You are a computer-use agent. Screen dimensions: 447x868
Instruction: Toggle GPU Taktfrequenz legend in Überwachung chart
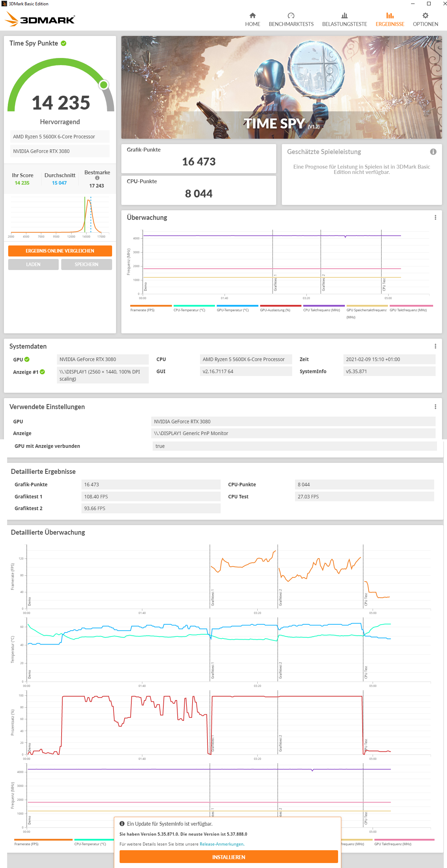411,308
